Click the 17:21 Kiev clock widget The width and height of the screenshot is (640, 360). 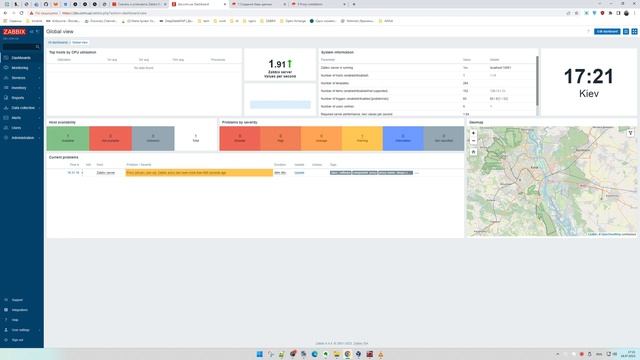pyautogui.click(x=589, y=82)
